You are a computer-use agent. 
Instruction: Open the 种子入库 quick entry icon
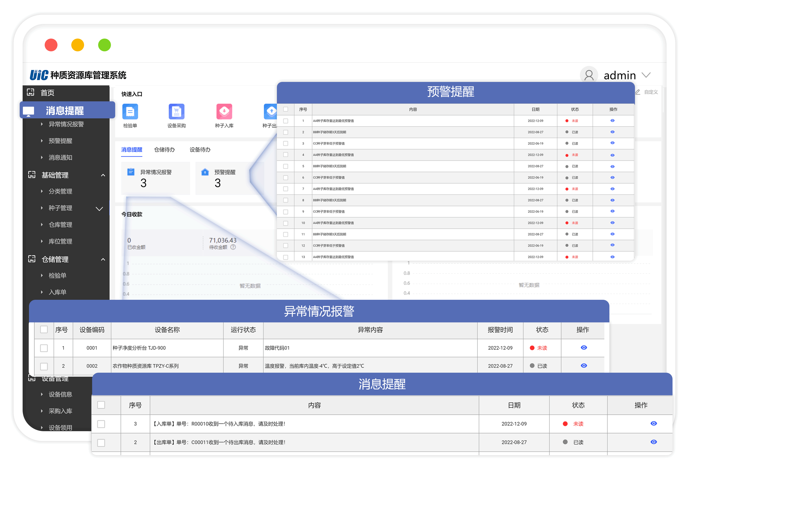[224, 112]
